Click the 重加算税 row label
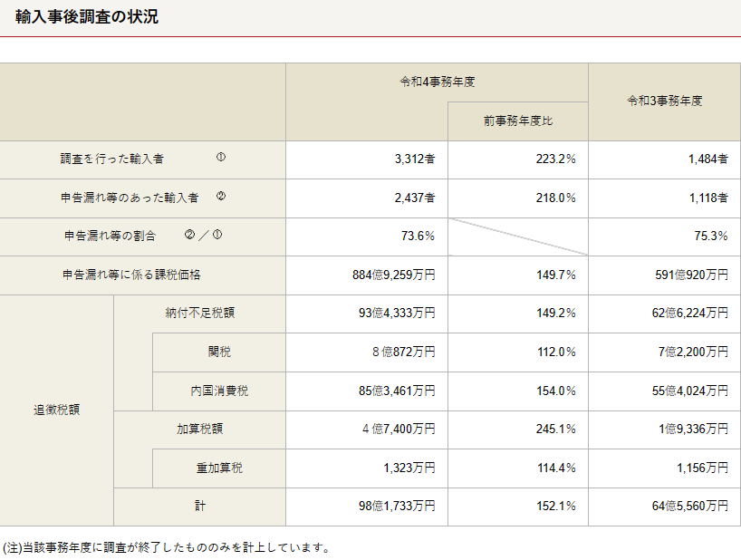 pyautogui.click(x=219, y=468)
